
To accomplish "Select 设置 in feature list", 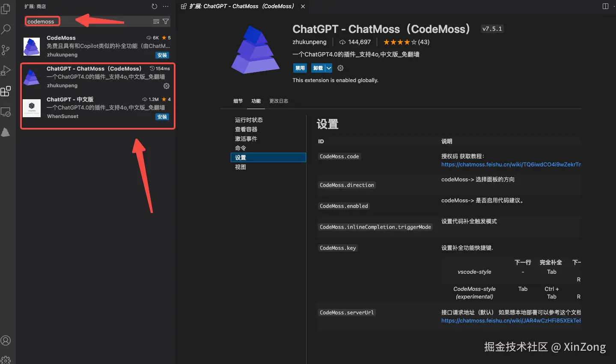I will pos(268,157).
